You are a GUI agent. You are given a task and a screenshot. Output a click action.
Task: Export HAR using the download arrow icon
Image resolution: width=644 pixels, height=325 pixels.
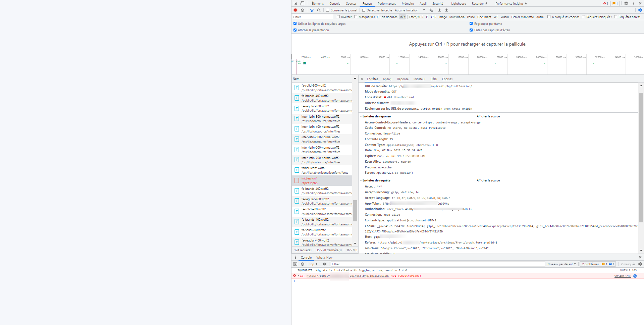(446, 10)
